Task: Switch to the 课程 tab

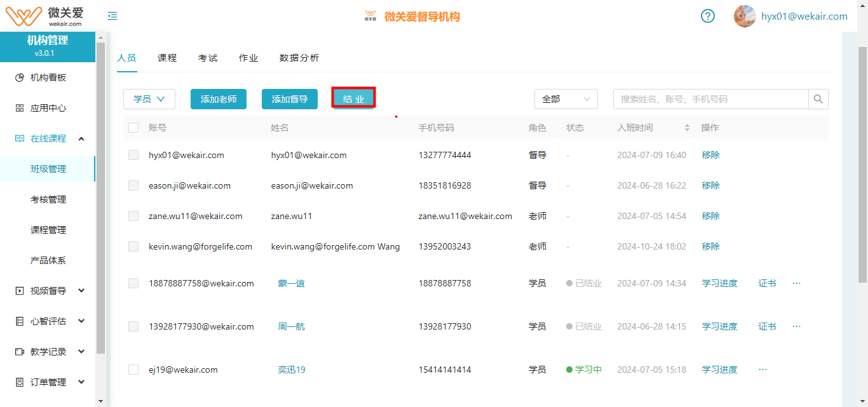Action: (167, 58)
